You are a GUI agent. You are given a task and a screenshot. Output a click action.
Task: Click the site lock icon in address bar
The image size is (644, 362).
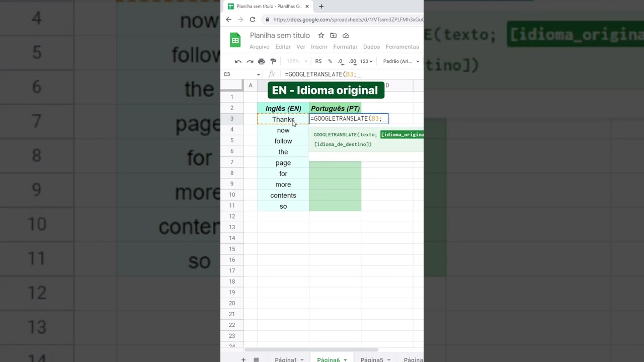[267, 20]
